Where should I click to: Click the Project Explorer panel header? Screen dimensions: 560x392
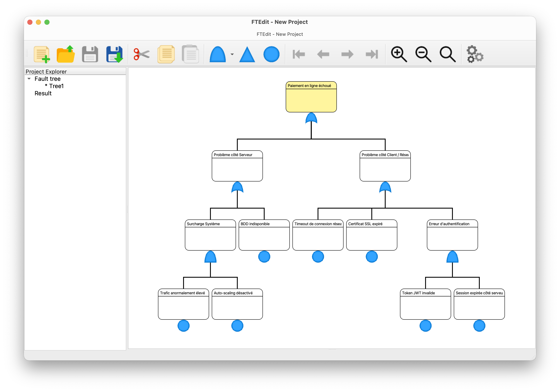pyautogui.click(x=75, y=71)
